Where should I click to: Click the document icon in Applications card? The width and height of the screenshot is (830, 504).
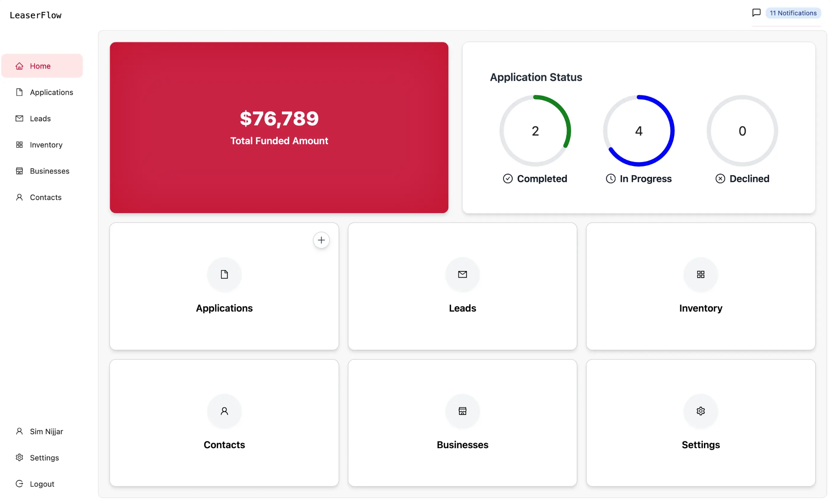224,274
